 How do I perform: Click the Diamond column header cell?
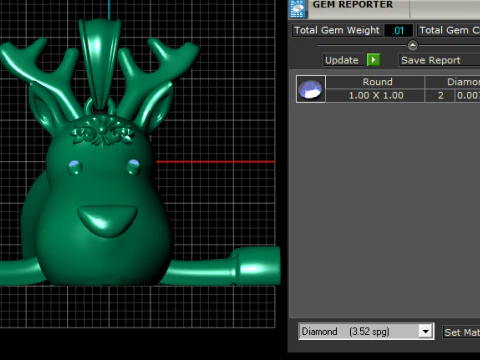coord(453,82)
